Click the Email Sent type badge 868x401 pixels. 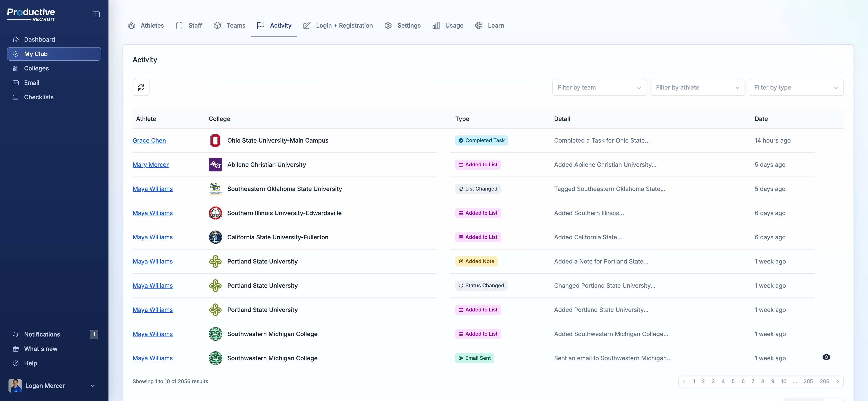pos(474,358)
